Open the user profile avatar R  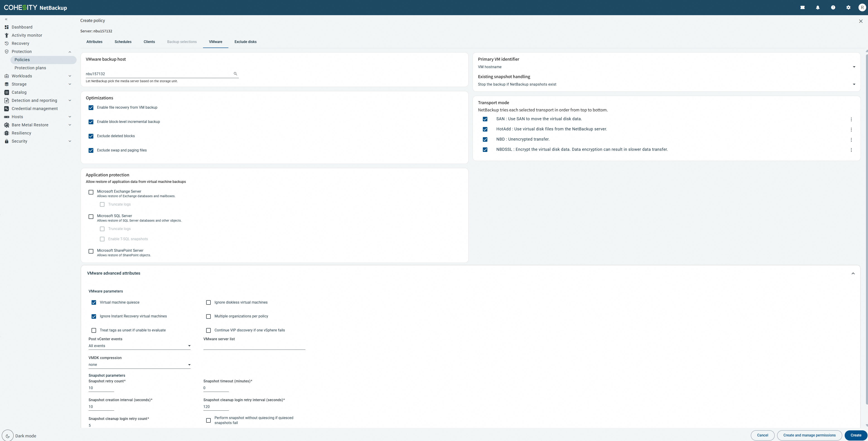coord(862,7)
